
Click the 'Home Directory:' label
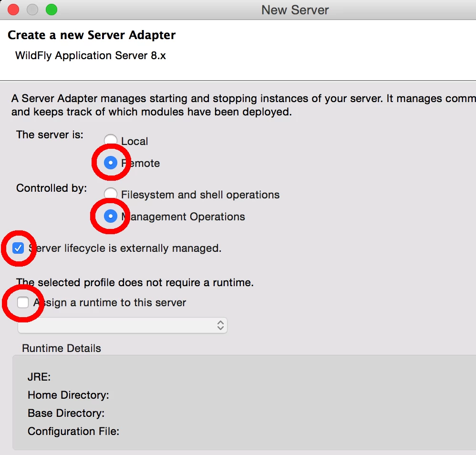point(68,395)
